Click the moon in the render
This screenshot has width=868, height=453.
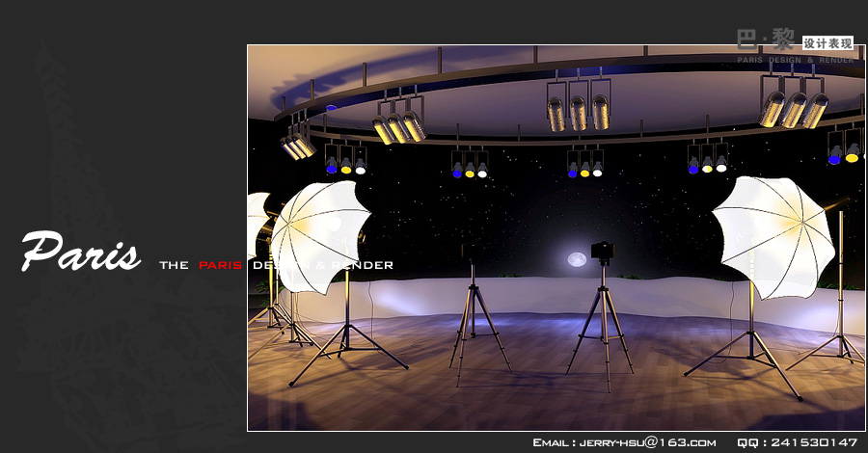[577, 259]
